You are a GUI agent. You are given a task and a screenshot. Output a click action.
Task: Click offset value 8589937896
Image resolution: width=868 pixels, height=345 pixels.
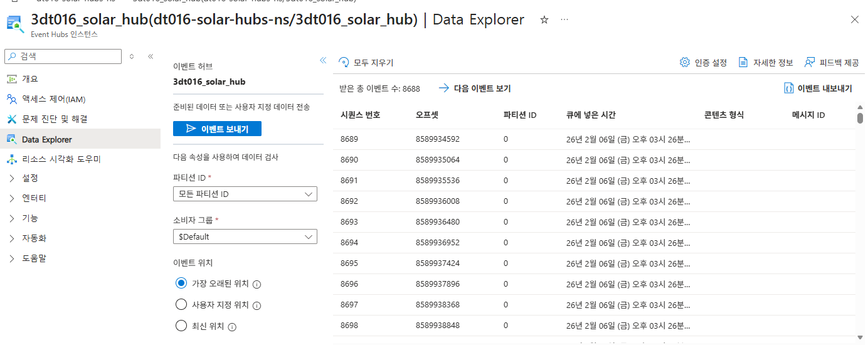point(438,284)
